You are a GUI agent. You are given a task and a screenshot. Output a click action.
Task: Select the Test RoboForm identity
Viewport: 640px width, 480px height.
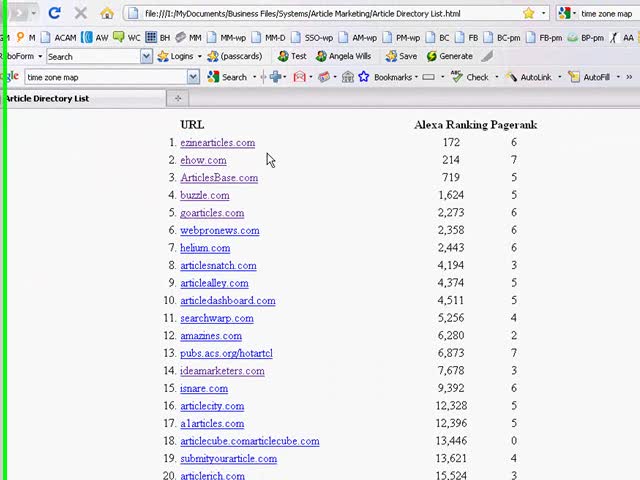(292, 56)
